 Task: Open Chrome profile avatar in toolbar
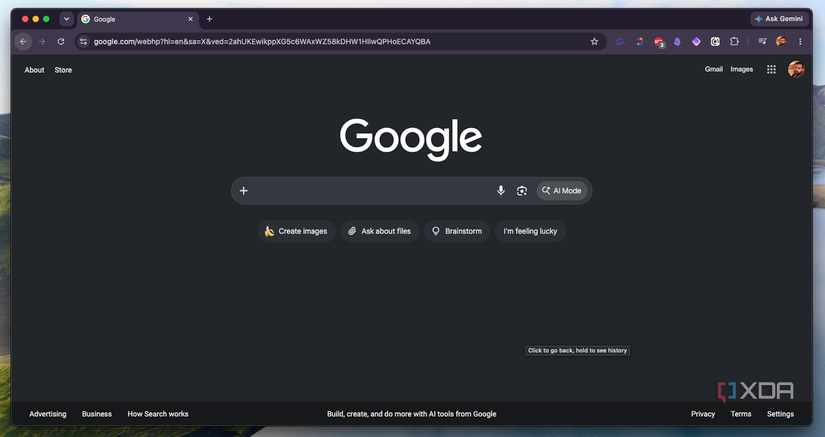pos(781,42)
